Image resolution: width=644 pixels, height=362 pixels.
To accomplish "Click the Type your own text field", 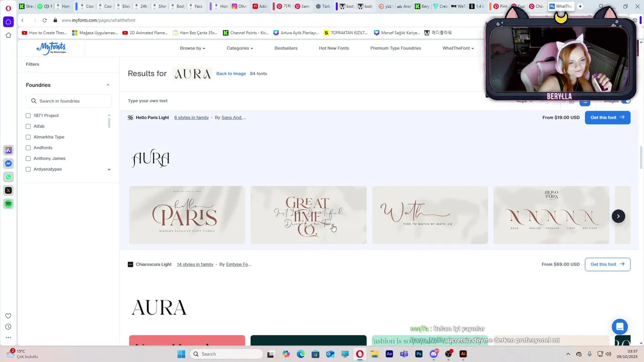I will point(147,101).
